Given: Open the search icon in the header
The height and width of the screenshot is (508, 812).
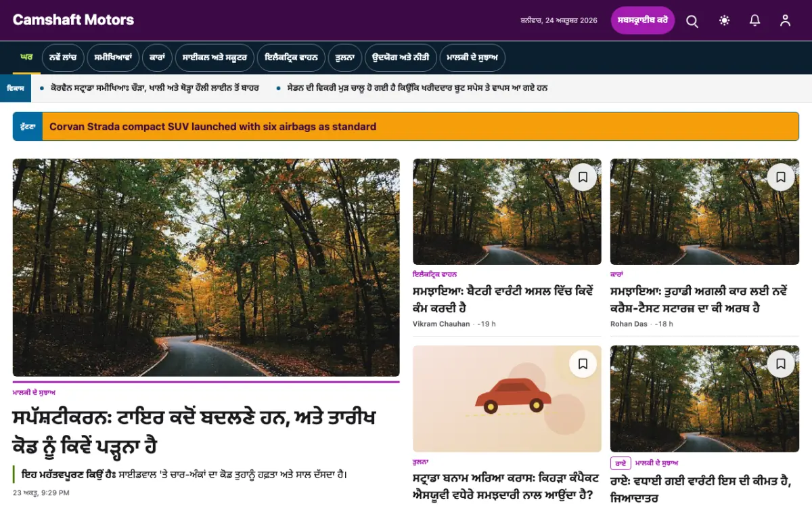Looking at the screenshot, I should click(x=692, y=20).
